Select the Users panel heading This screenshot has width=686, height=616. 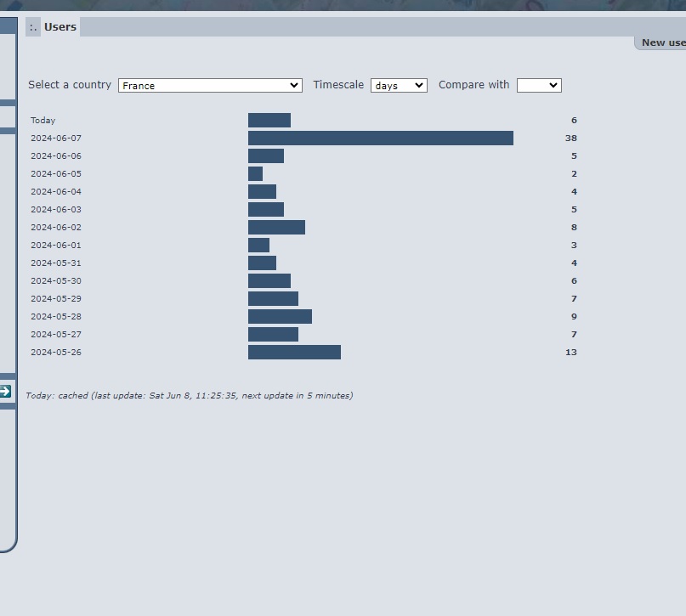tap(60, 27)
